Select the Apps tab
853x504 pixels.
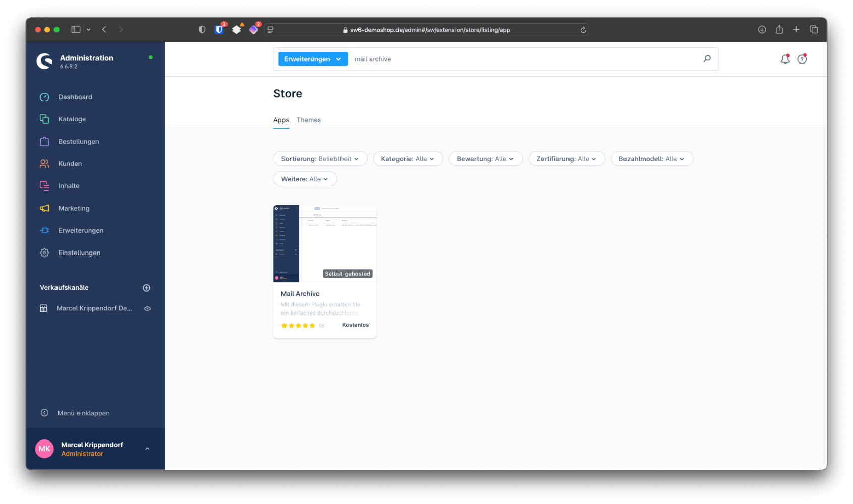pos(281,120)
